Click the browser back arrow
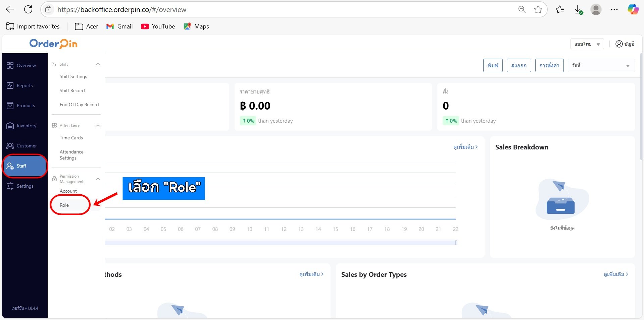The height and width of the screenshot is (320, 644). 10,9
